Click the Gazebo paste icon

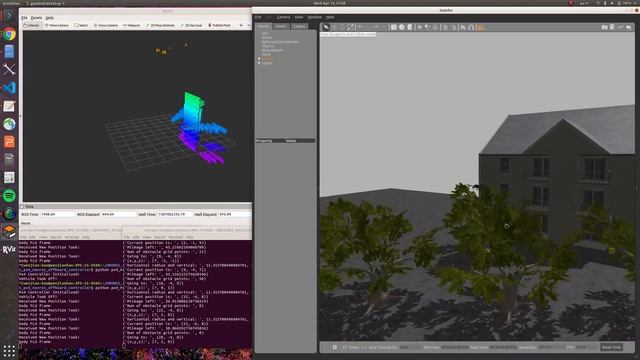(x=453, y=27)
